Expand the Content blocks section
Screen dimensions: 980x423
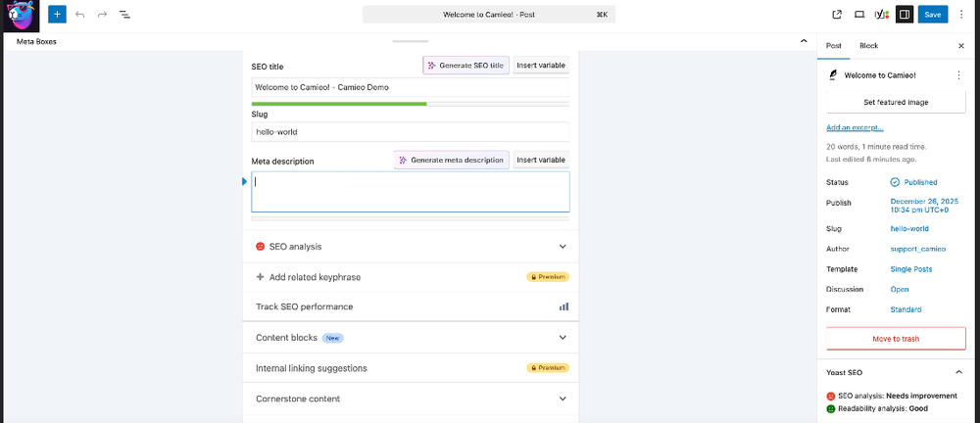pyautogui.click(x=563, y=338)
